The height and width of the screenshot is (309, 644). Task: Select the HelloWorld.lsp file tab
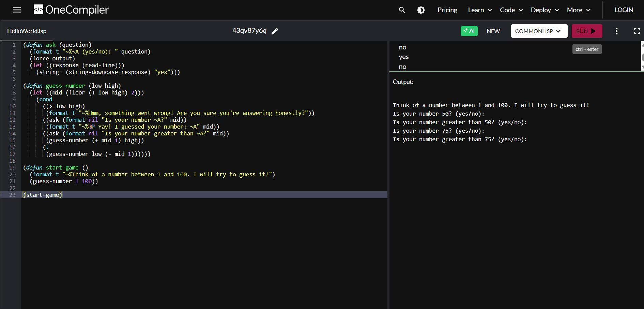[27, 31]
